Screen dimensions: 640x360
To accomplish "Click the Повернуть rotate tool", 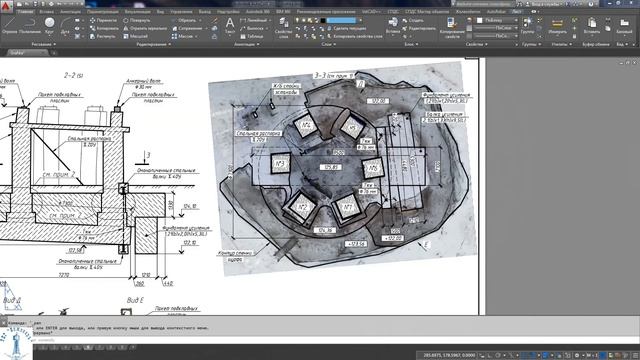I will pos(137,20).
